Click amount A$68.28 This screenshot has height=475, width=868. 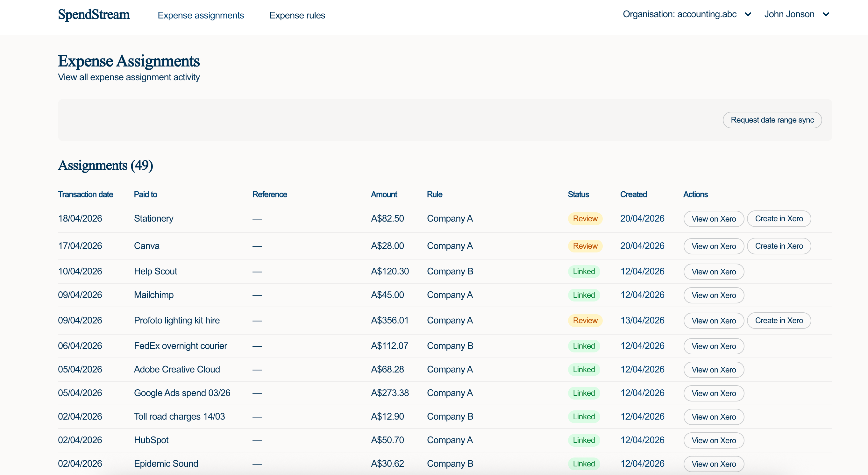click(387, 370)
